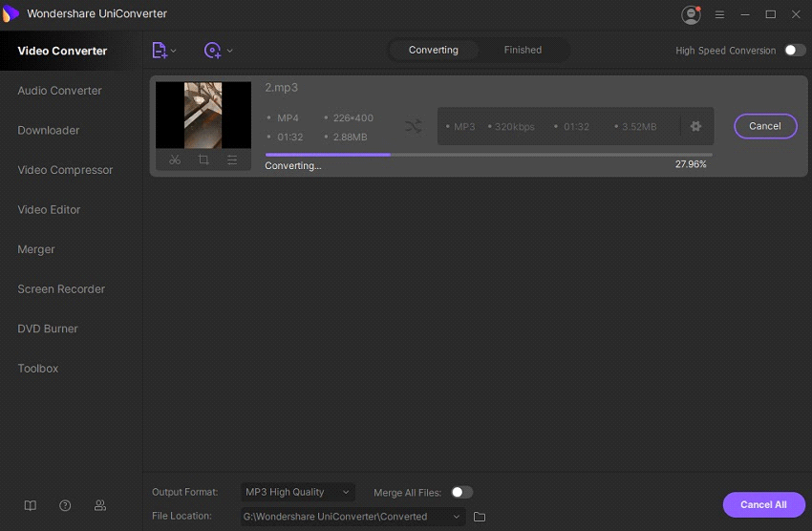Open the help question mark icon

[x=65, y=505]
